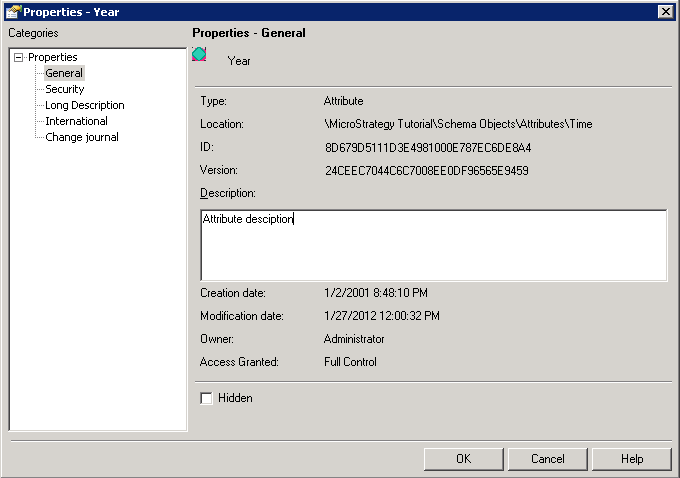Click the Location path value

tap(457, 124)
